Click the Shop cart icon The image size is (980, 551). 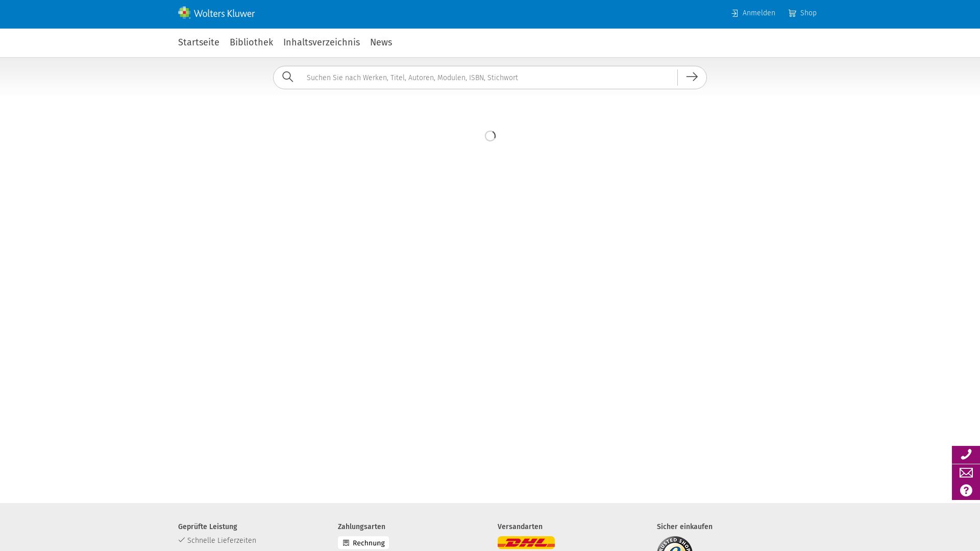click(792, 13)
